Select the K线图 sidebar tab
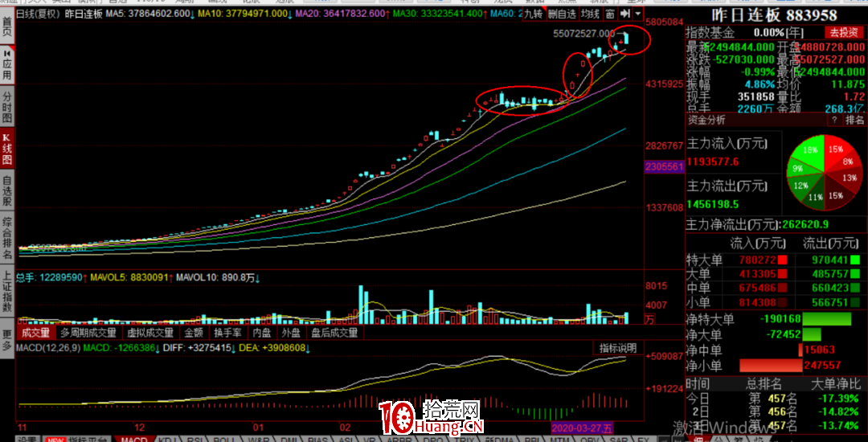868x442 pixels. coord(6,149)
